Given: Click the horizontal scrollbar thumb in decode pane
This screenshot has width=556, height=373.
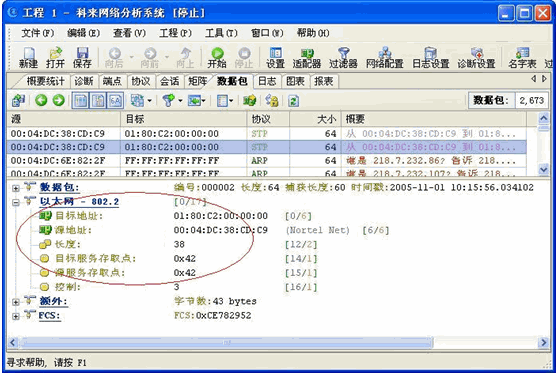Looking at the screenshot, I should (227, 342).
